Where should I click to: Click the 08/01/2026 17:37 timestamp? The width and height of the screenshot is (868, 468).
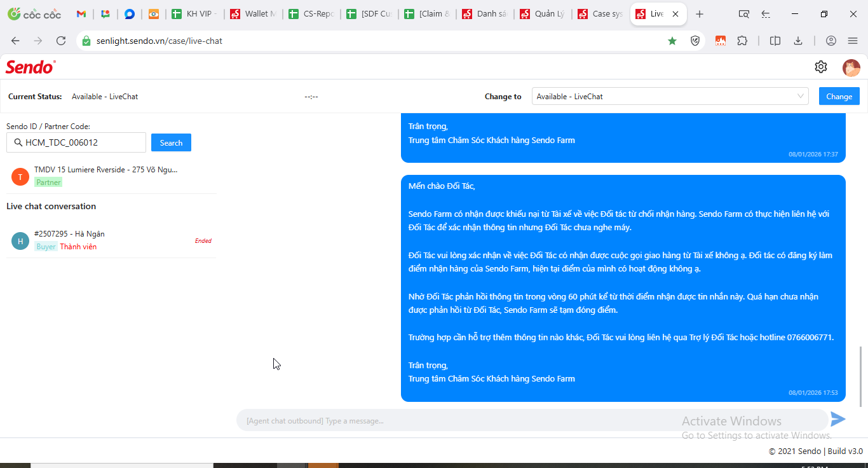(x=813, y=155)
